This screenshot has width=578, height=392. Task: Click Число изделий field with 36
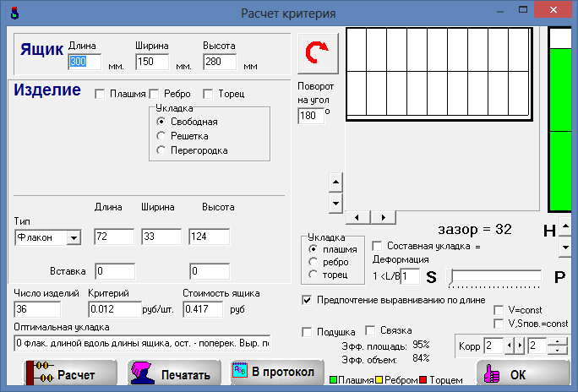coord(37,309)
